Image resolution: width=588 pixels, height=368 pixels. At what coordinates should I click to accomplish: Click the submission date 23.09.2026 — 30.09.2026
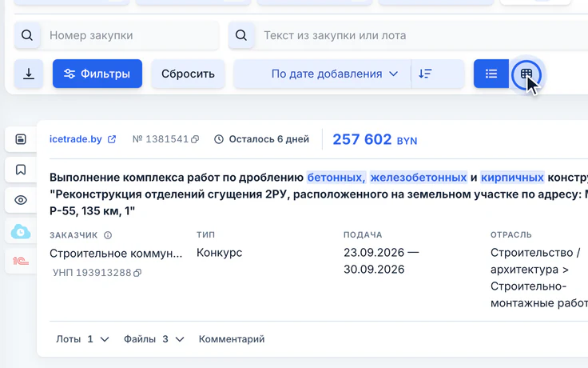coord(381,261)
